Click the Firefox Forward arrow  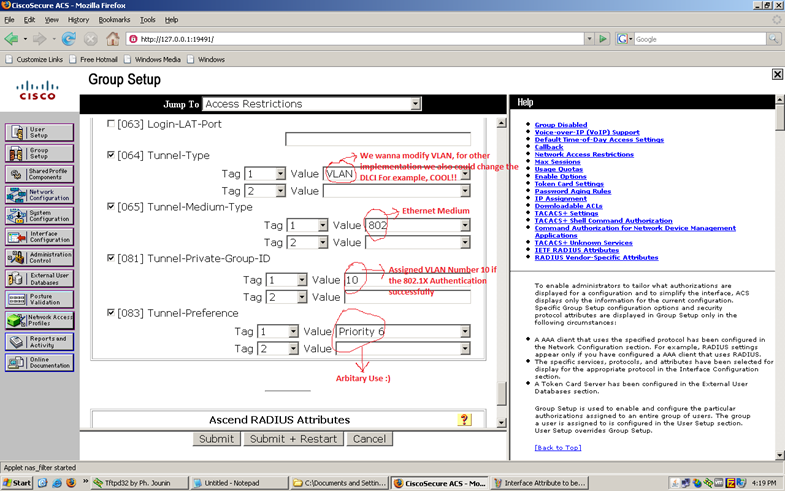[x=40, y=39]
